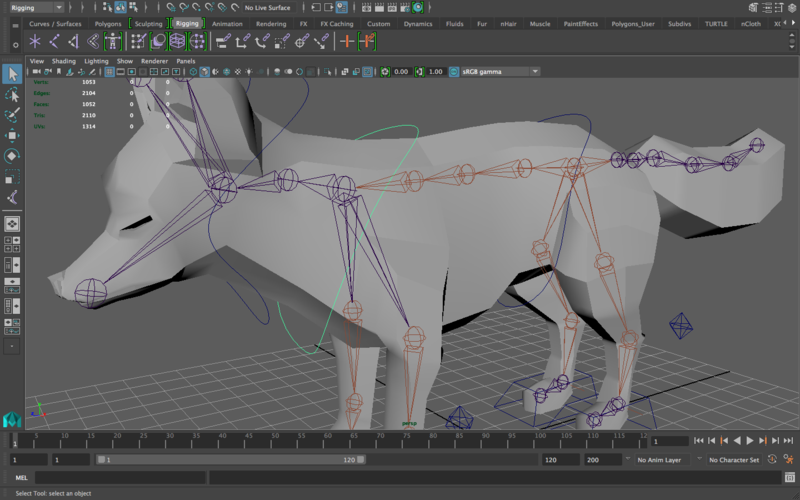Click the Set Key shelf icon
Screen dimensions: 800x500
[x=347, y=41]
